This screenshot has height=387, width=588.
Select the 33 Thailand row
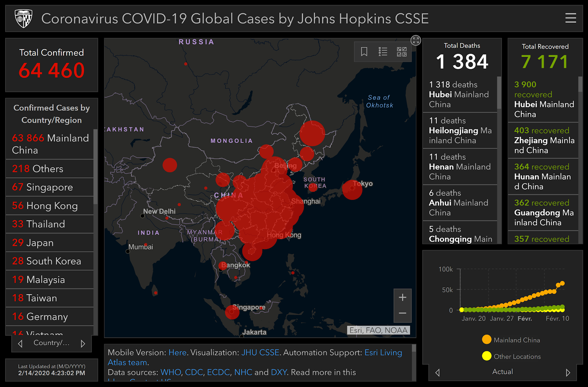tap(50, 224)
